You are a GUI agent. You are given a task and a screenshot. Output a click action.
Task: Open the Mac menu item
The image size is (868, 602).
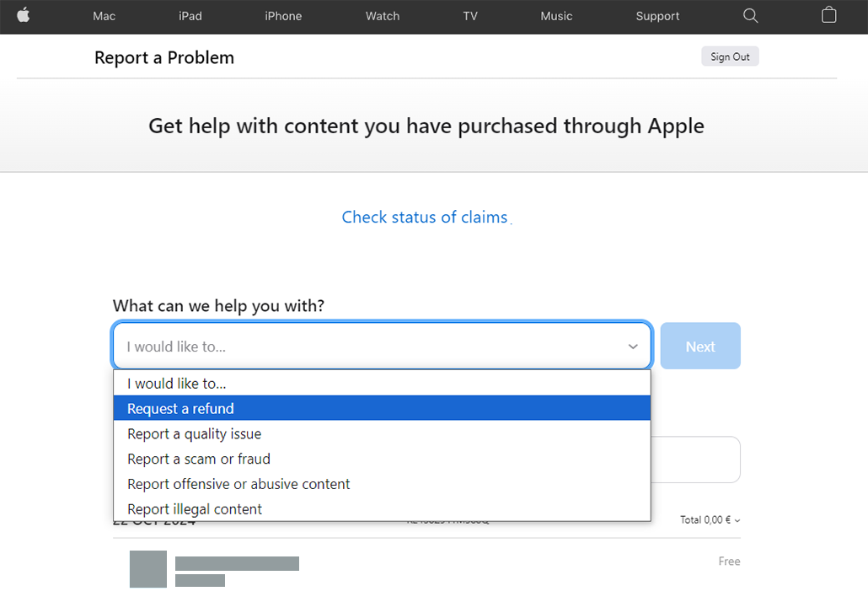(x=104, y=16)
